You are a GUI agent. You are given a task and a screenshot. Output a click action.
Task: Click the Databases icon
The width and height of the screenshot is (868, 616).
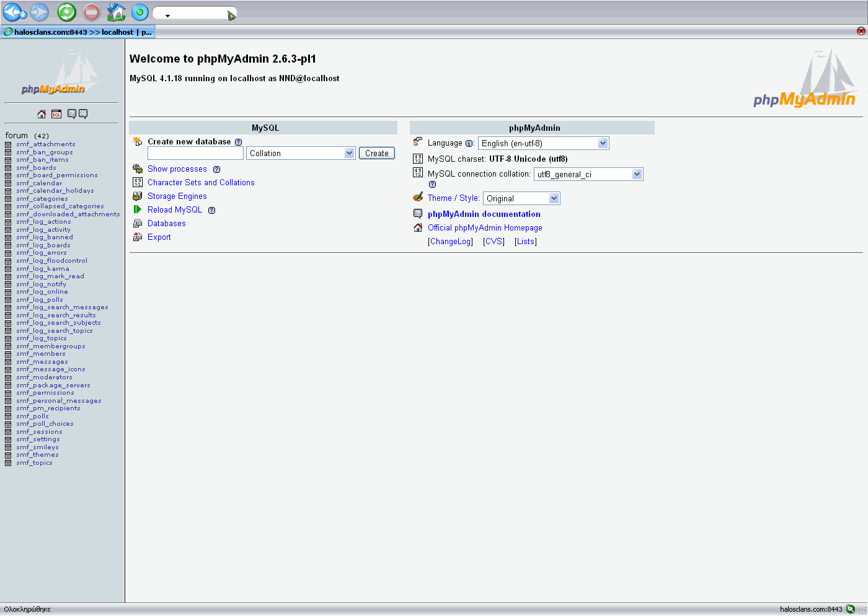click(138, 223)
